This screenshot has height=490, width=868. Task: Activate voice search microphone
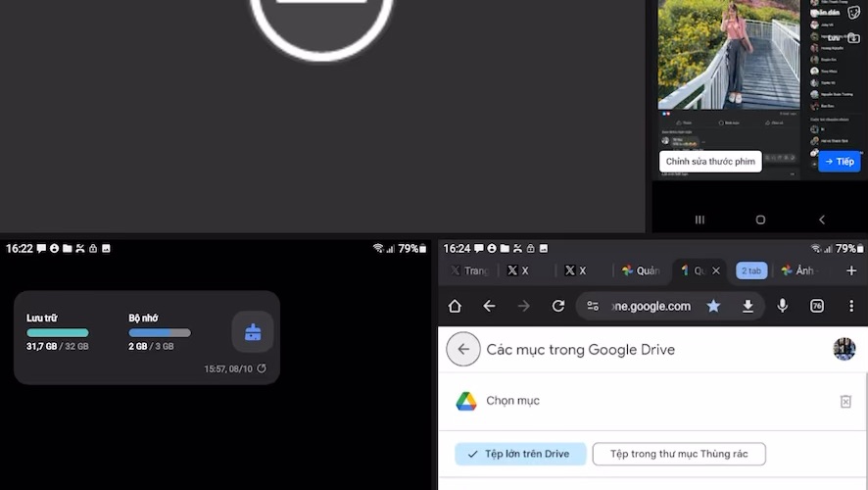click(x=782, y=306)
